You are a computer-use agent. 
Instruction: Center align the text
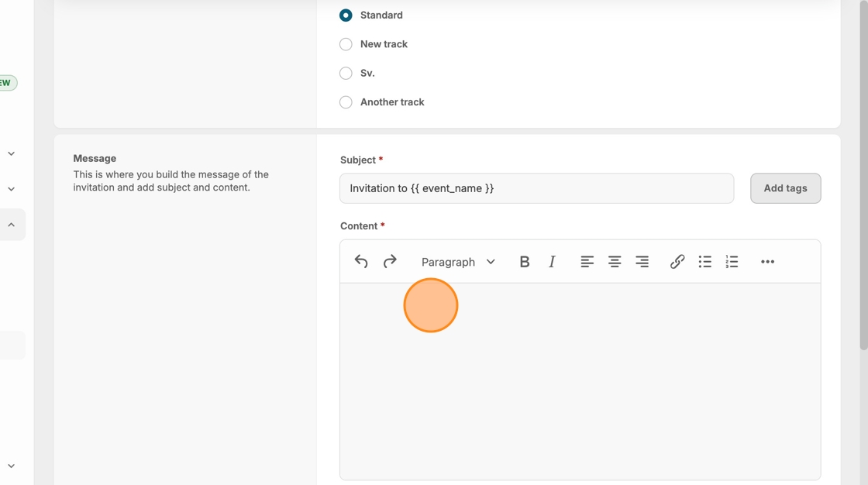(615, 262)
